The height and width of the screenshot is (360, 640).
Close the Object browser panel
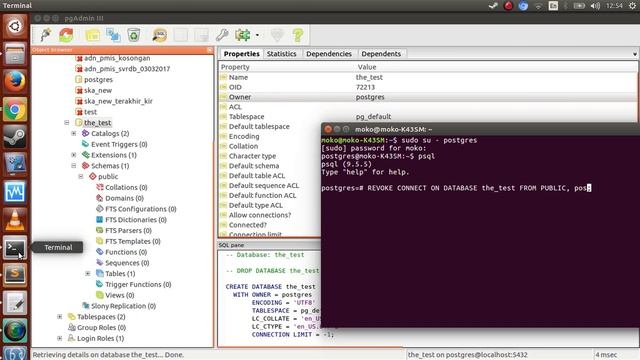210,50
